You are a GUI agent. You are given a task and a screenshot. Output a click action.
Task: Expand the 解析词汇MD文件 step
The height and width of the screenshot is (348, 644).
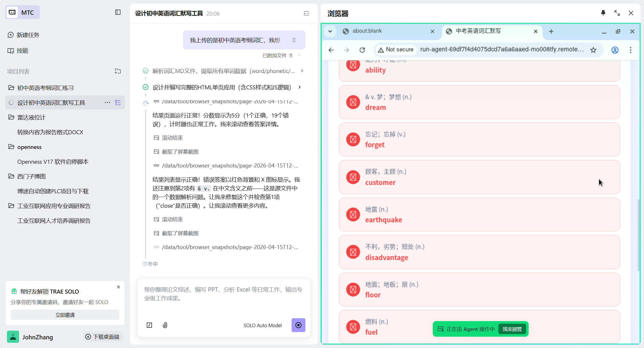(302, 71)
